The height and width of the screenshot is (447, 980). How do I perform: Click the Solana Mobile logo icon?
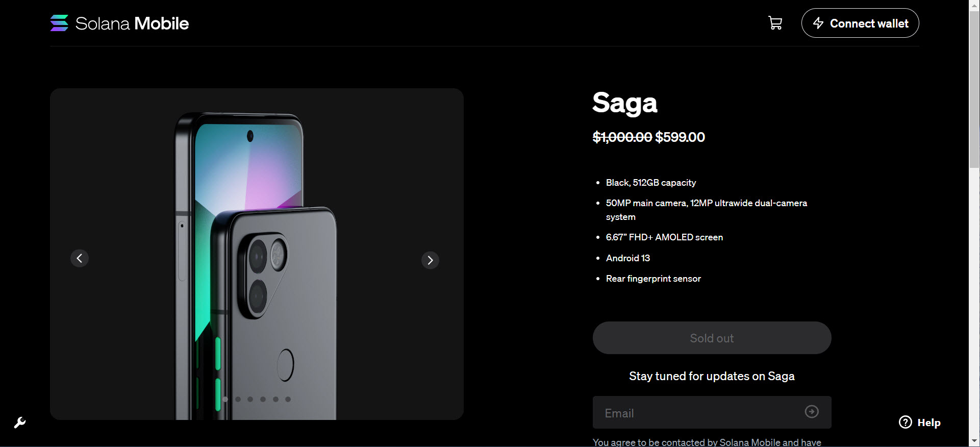pos(58,23)
